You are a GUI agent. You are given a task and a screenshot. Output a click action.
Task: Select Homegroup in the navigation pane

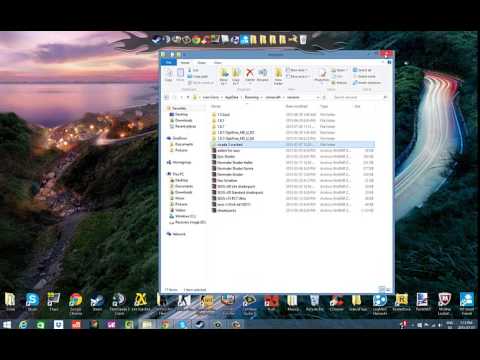point(179,162)
